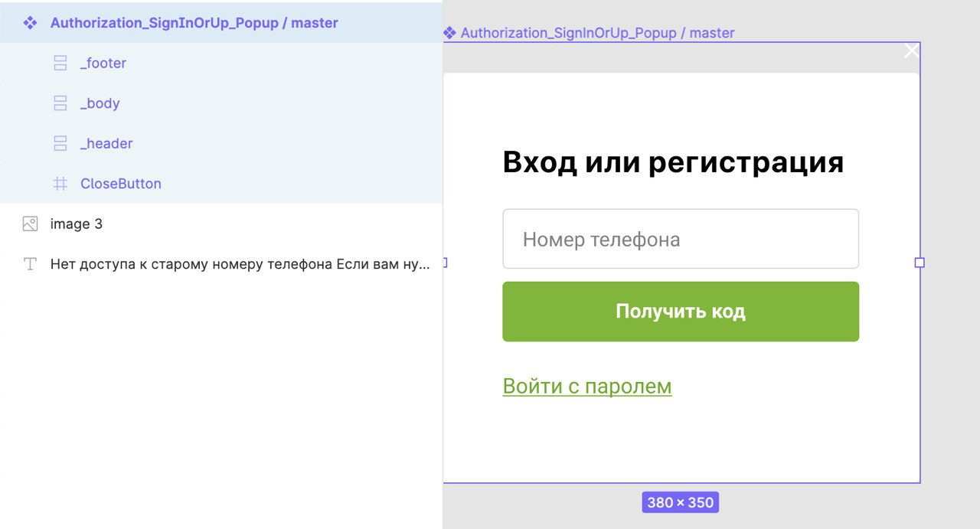The height and width of the screenshot is (529, 980).
Task: Click the white X close icon on popup
Action: [x=911, y=51]
